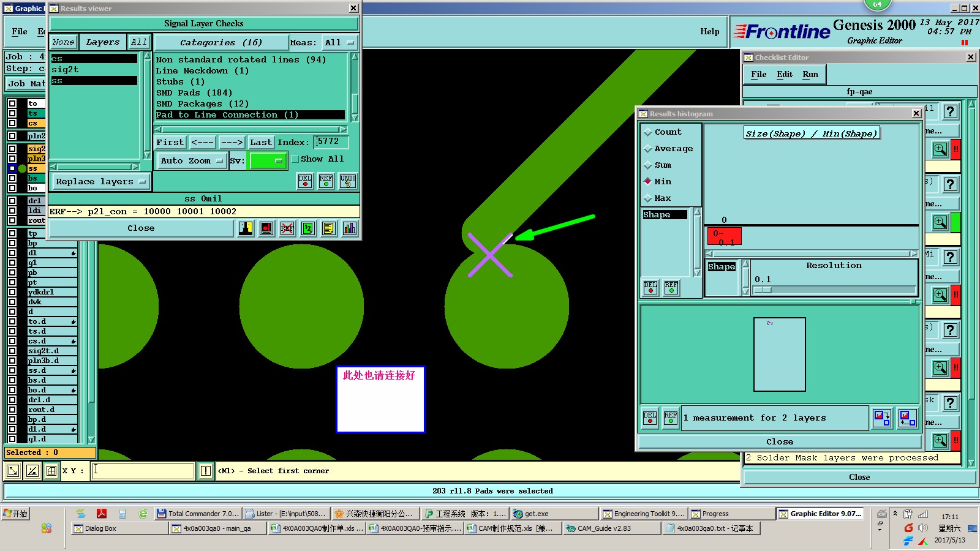The image size is (980, 551).
Task: Click DEL icon in Results viewer
Action: point(305,181)
